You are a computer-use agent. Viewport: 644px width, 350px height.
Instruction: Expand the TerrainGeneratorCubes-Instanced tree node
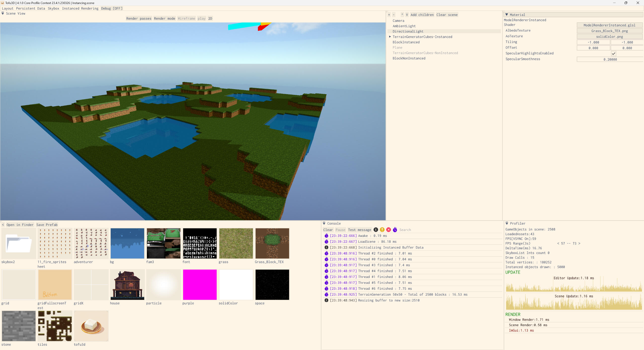(390, 37)
